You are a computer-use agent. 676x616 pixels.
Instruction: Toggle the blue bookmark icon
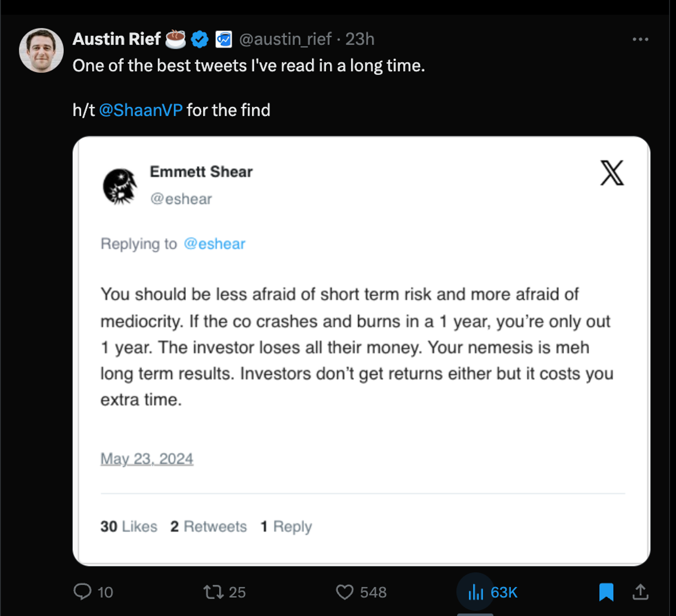[606, 592]
